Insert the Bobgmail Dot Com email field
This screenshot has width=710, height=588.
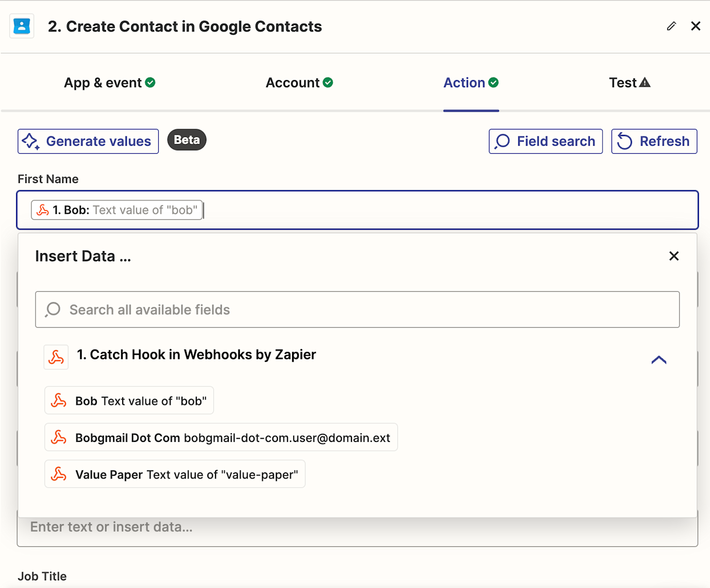pyautogui.click(x=221, y=437)
